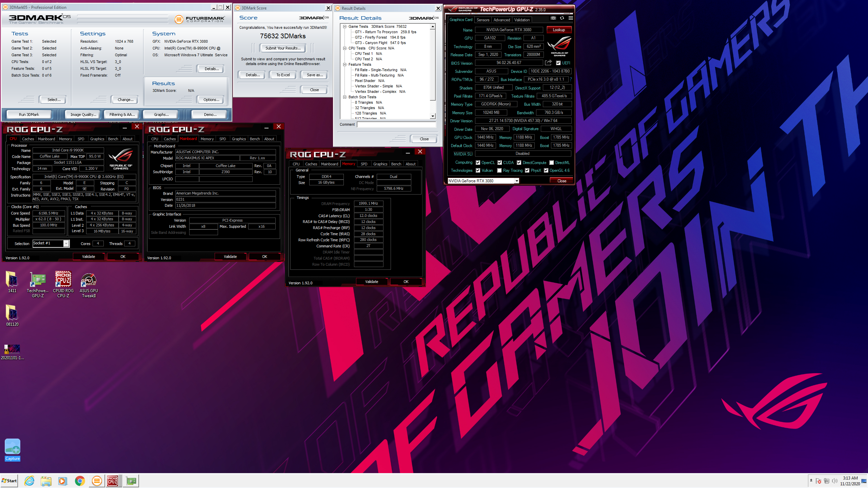This screenshot has height=488, width=868.
Task: Open CPUID ROG CPU-Z desktop shortcut
Action: 63,285
